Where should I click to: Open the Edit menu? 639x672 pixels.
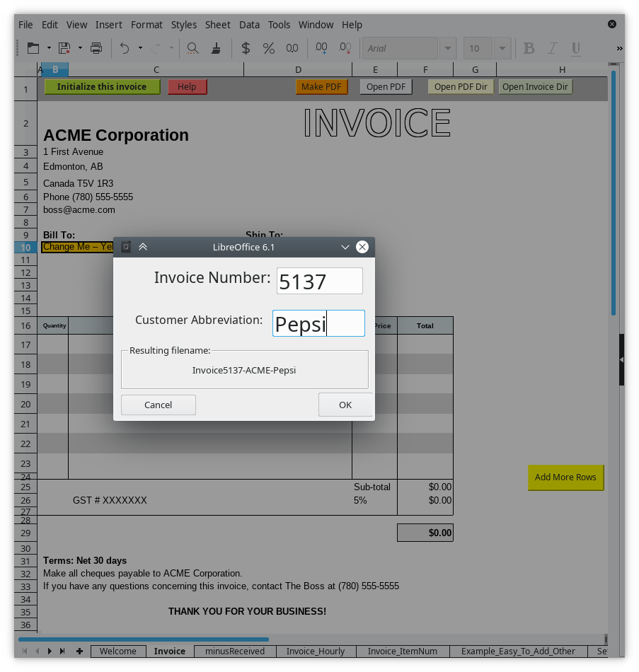point(50,25)
